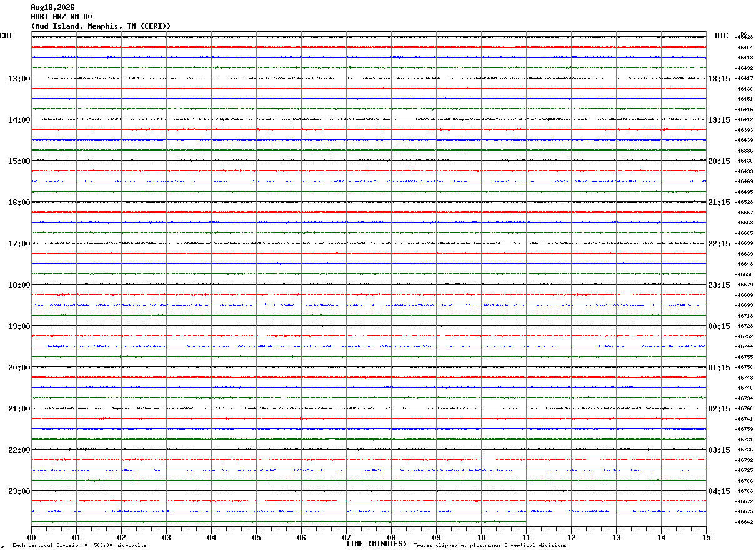Click the DC offset value -46428
This screenshot has width=756, height=554.
[744, 38]
